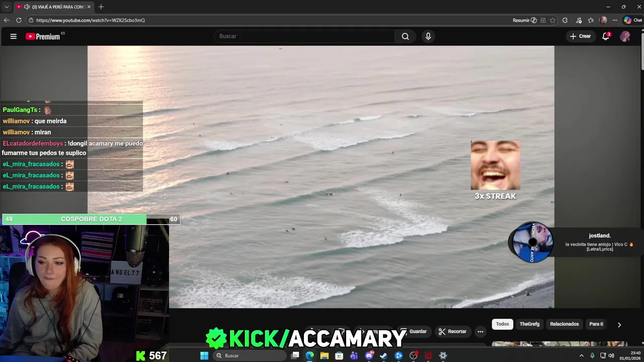Select the TheGrefg filter chip
This screenshot has height=362, width=644.
point(529,324)
